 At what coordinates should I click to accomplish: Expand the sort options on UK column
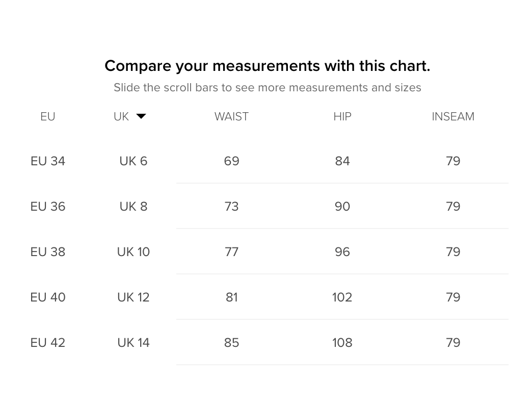(x=141, y=116)
